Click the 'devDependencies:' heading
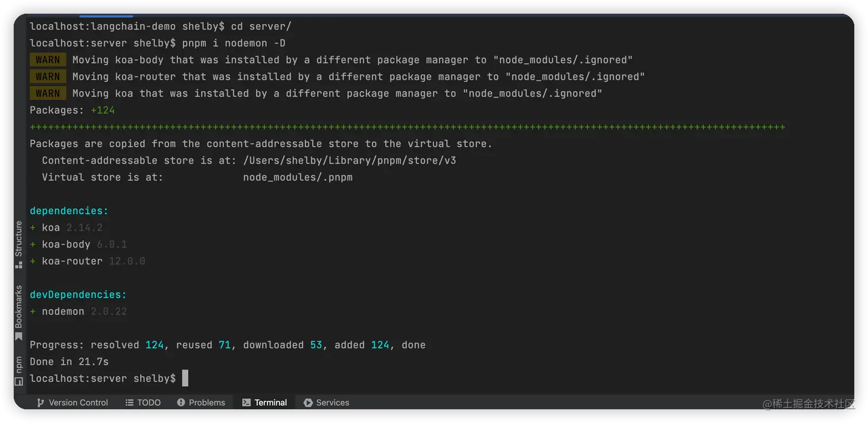 [x=78, y=294]
